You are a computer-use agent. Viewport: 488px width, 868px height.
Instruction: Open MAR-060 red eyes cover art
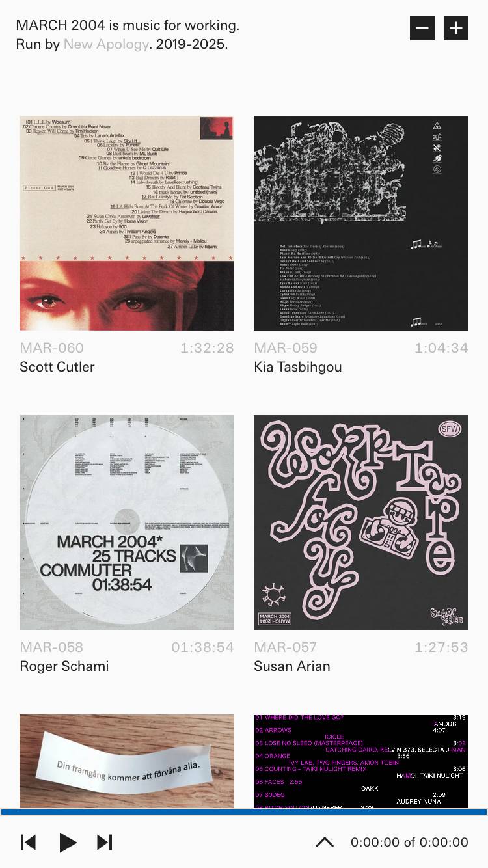(x=127, y=223)
